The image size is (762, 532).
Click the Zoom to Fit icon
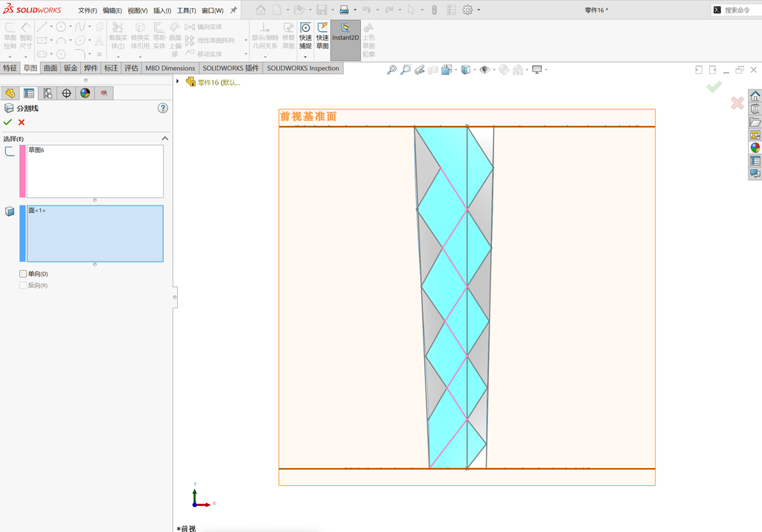[x=391, y=70]
